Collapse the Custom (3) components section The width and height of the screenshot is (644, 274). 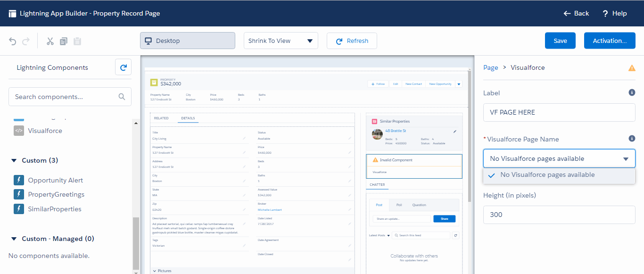tap(14, 160)
